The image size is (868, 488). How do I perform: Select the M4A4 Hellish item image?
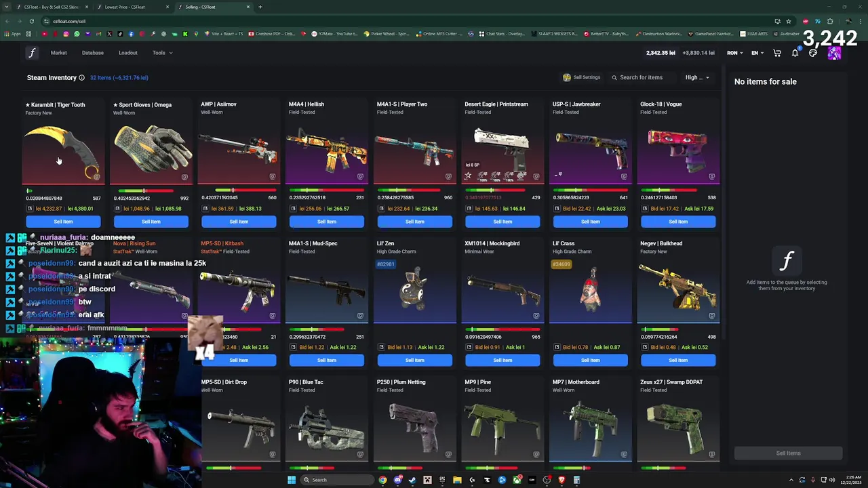(x=326, y=150)
